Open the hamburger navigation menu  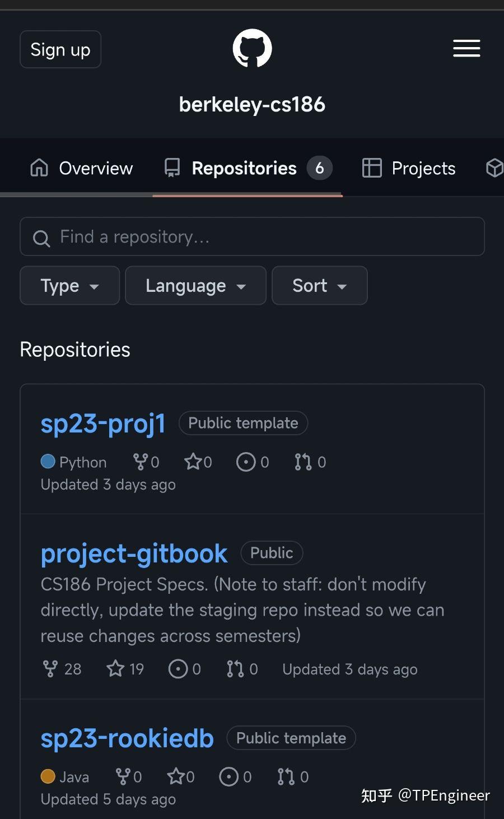coord(466,49)
